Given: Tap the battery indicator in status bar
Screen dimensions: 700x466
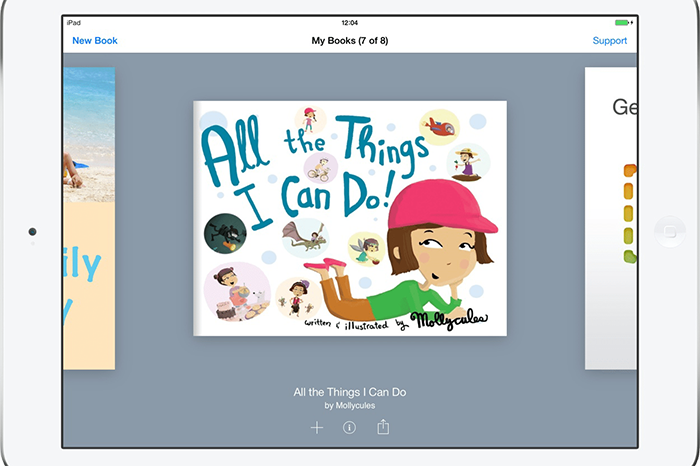Looking at the screenshot, I should 623,22.
